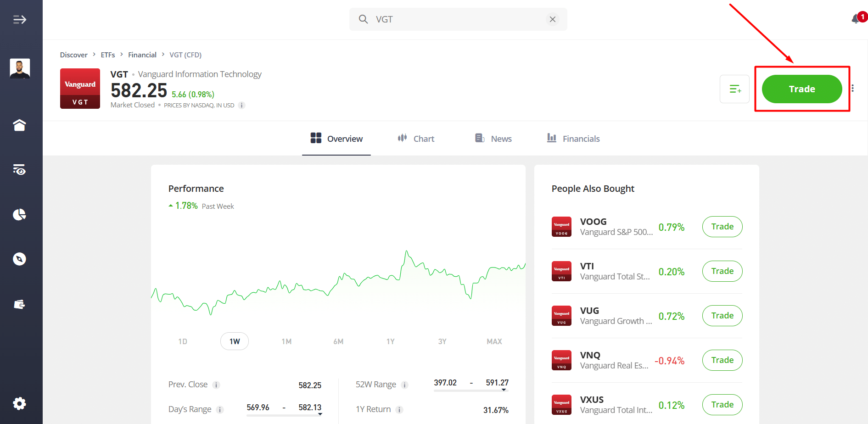Trade VTI from People Also Bought
Viewport: 868px width, 424px height.
722,271
